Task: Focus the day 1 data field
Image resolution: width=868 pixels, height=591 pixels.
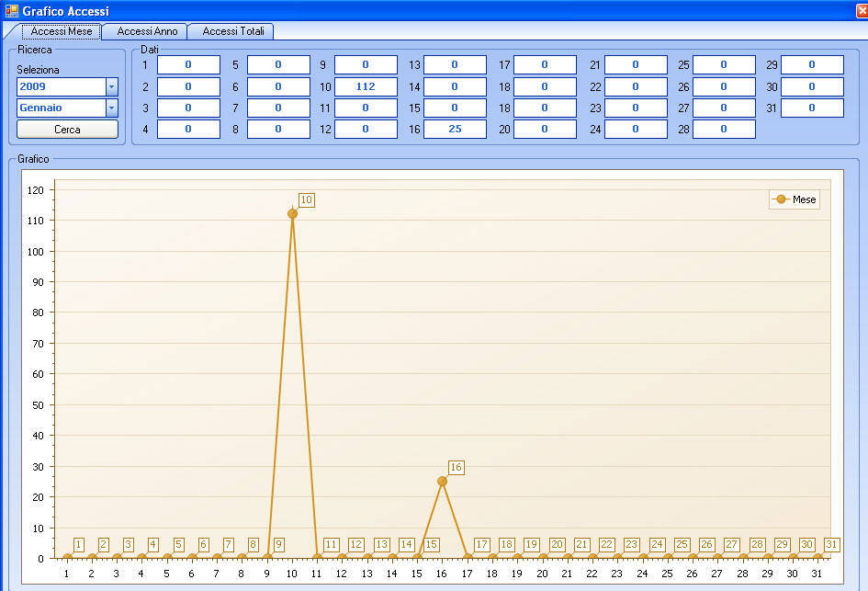Action: click(x=188, y=65)
